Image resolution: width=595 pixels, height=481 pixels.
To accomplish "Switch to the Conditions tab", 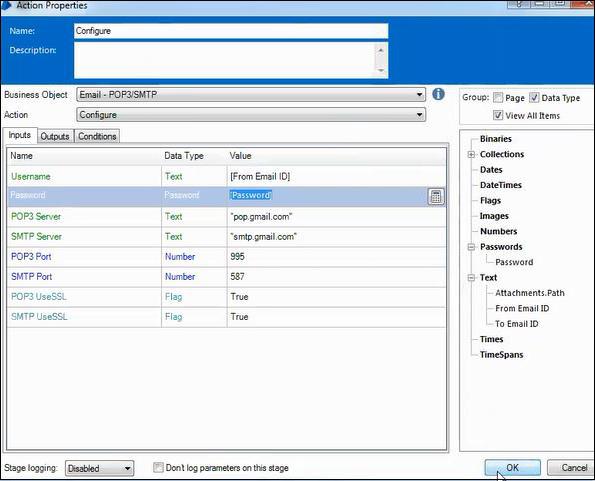I will tap(97, 136).
